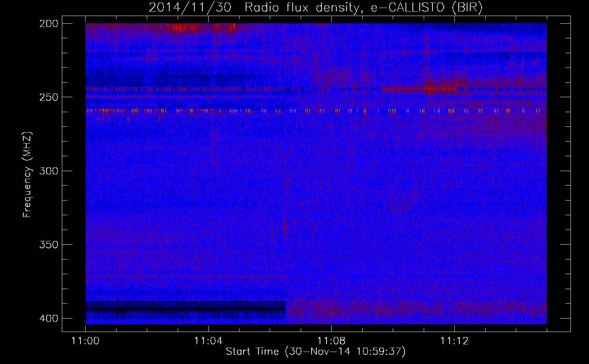The width and height of the screenshot is (589, 364).
Task: Click the 11:08 time tick label
Action: coord(331,341)
